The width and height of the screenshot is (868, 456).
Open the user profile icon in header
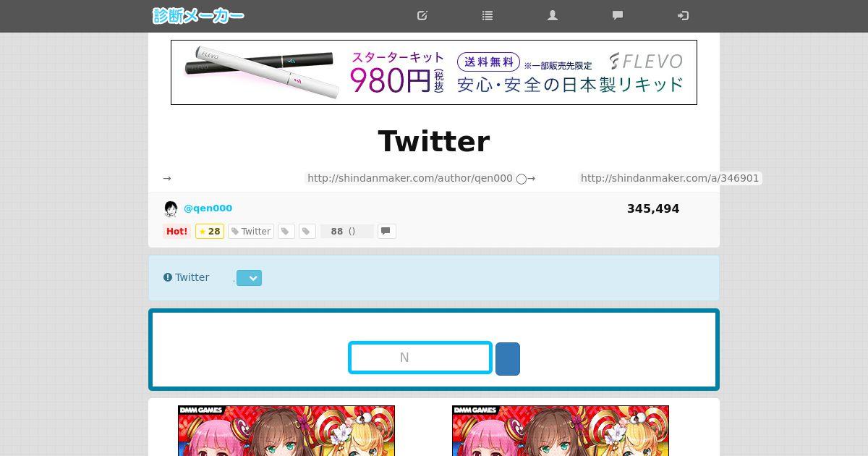(553, 15)
